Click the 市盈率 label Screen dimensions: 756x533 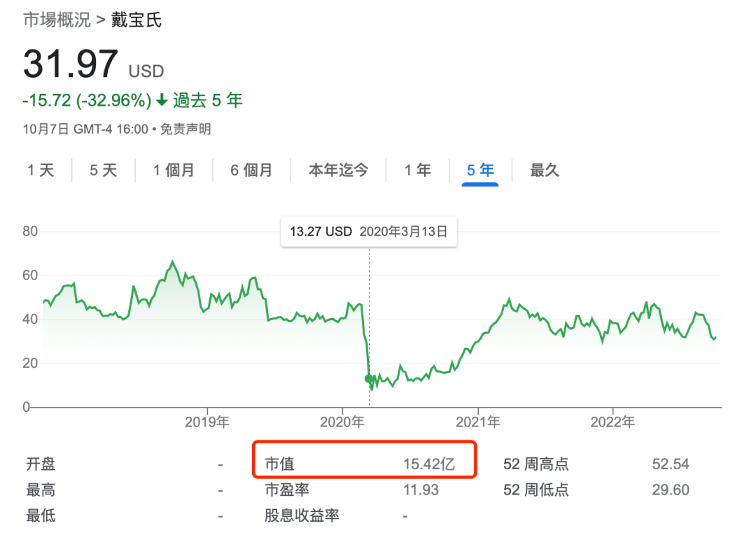(x=287, y=490)
